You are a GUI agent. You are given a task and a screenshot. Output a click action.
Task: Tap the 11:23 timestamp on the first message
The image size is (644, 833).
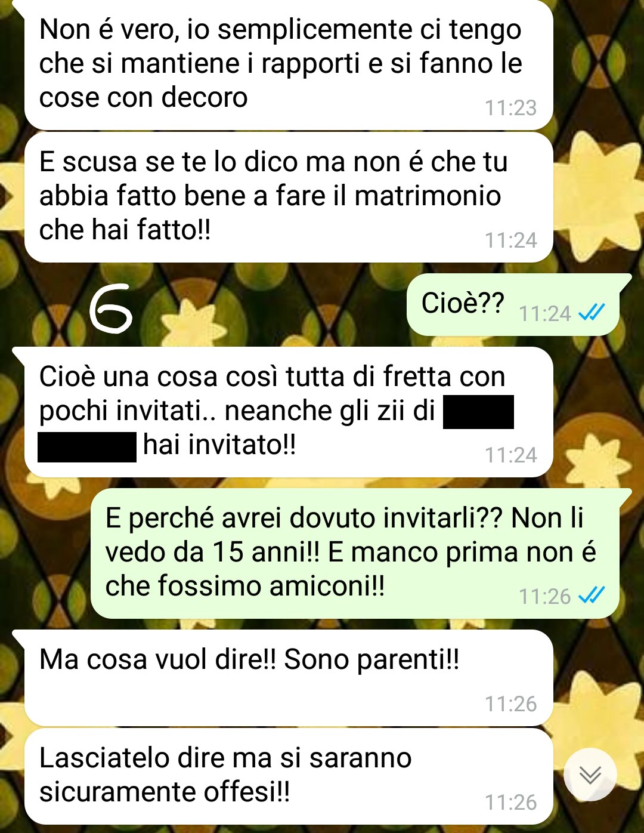[x=510, y=108]
